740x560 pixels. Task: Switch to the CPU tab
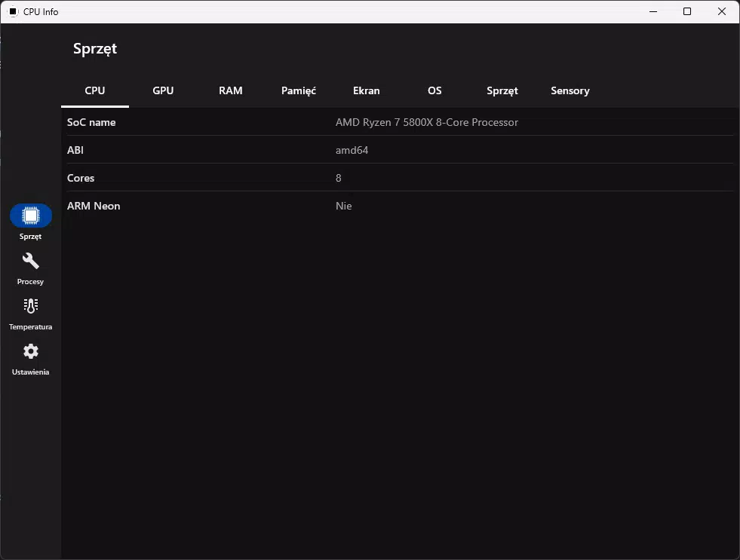pyautogui.click(x=95, y=90)
